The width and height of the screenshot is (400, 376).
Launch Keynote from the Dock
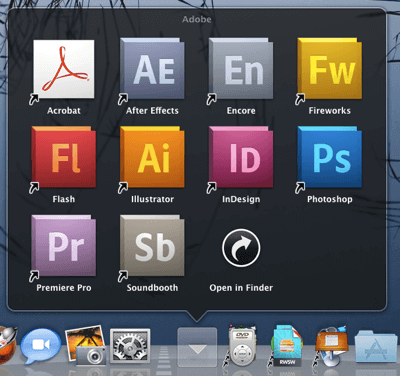click(x=332, y=346)
